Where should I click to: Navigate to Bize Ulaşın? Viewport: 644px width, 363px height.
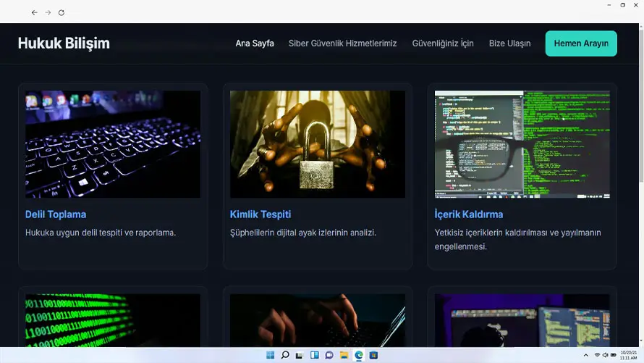pos(509,43)
